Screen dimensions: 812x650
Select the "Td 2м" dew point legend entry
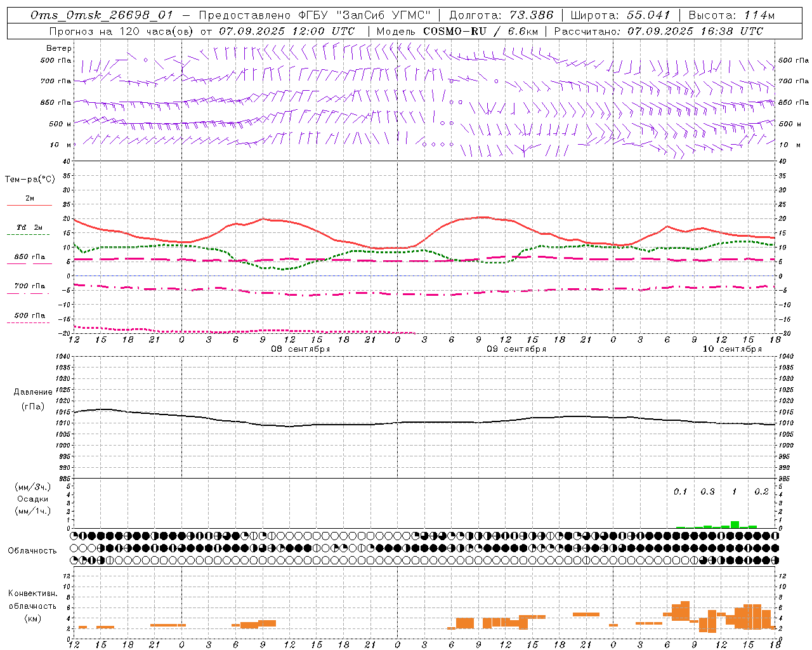click(x=30, y=227)
